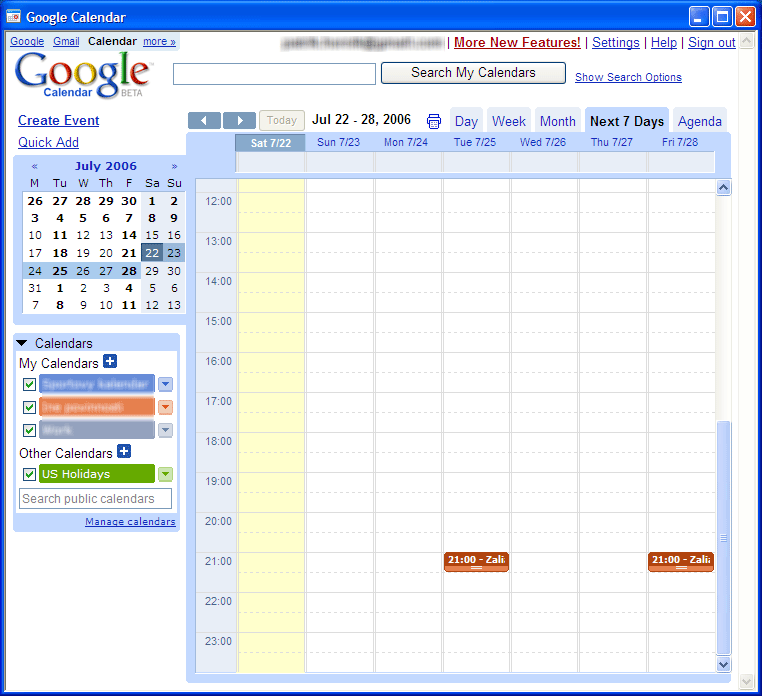Viewport: 762px width, 696px height.
Task: Click the July 2006 mini calendar title
Action: coord(105,166)
